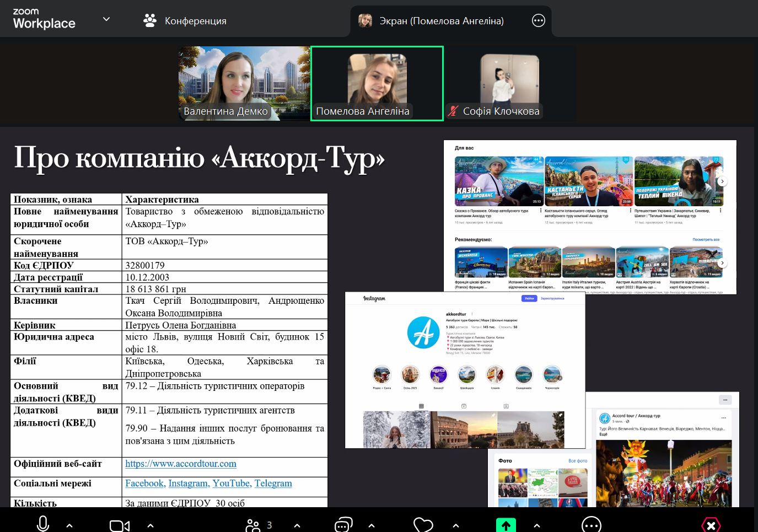Select the cell Петрусь Олена Богданівна

point(181,325)
